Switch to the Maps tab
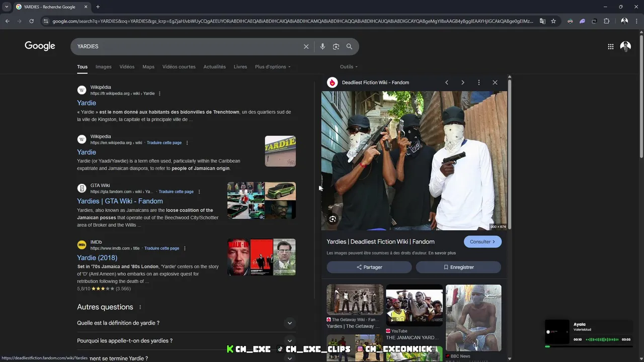Viewport: 644px width, 362px height. pos(148,67)
